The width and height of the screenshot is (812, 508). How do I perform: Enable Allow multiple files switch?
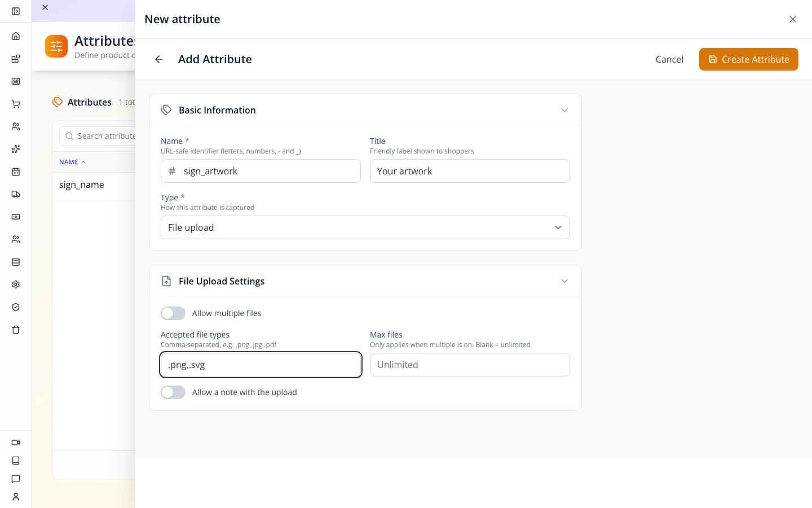(173, 313)
